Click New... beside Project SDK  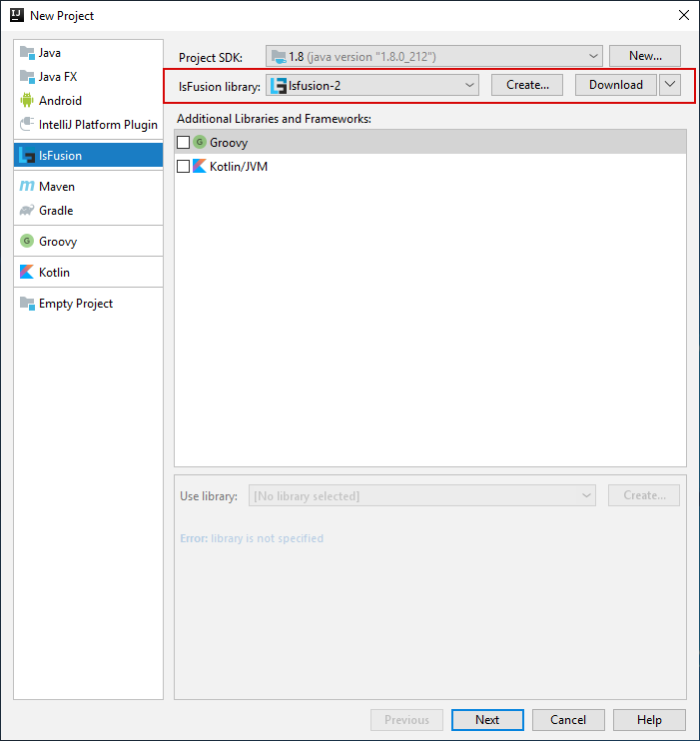[x=645, y=56]
